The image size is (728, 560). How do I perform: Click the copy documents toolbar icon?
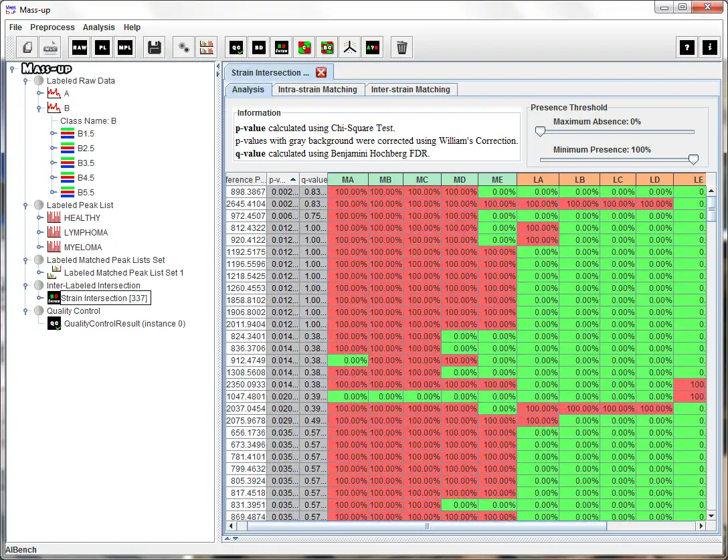tap(28, 48)
